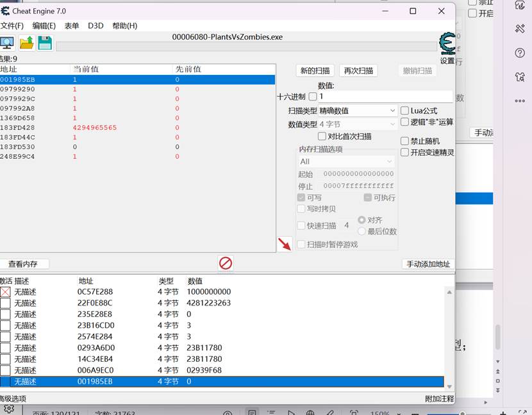The width and height of the screenshot is (532, 415).
Task: Select scan result 248E99C4
Action: point(137,157)
